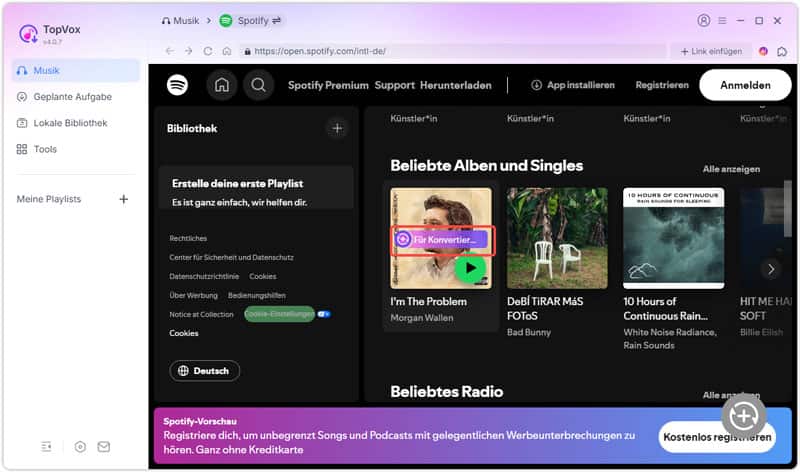
Task: Open DeBÍ TiRAR MáS FOToS album cover
Action: point(557,238)
